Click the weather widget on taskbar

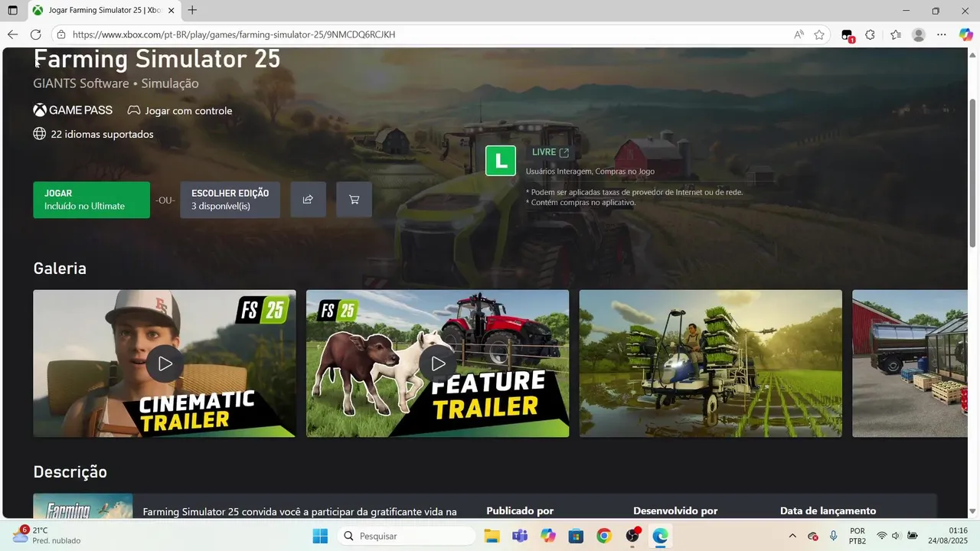tap(46, 536)
